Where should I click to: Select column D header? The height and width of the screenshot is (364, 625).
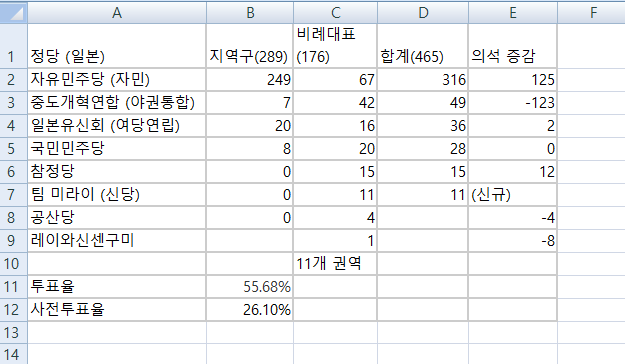point(423,13)
